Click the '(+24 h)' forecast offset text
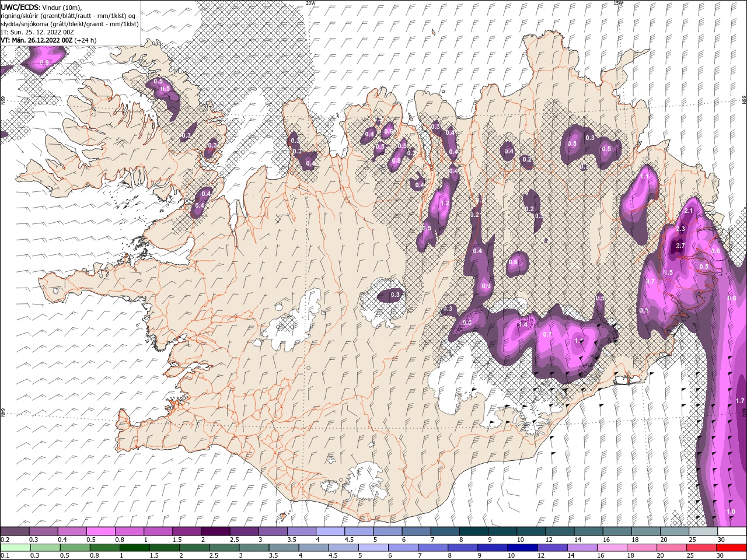Image resolution: width=747 pixels, height=560 pixels. click(86, 40)
